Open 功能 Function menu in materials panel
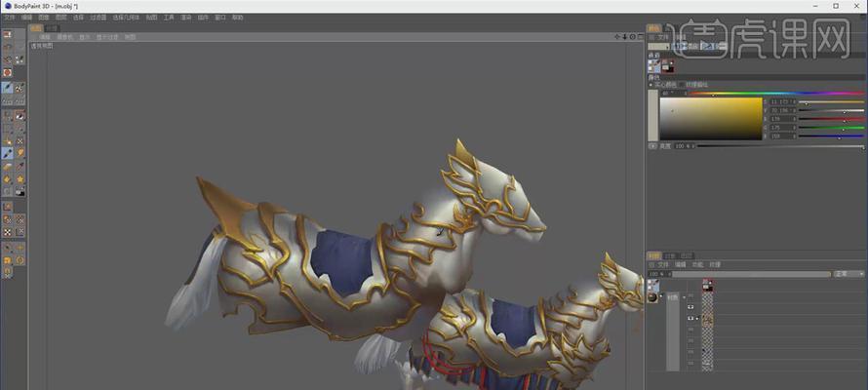Screen dimensions: 868x390 point(697,265)
